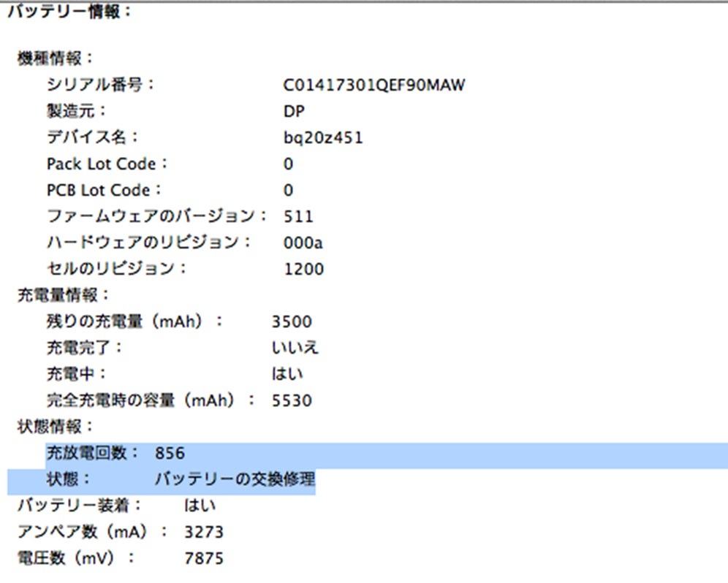This screenshot has width=728, height=583.
Task: Select the はい value beside 充電中
Action: [x=287, y=374]
